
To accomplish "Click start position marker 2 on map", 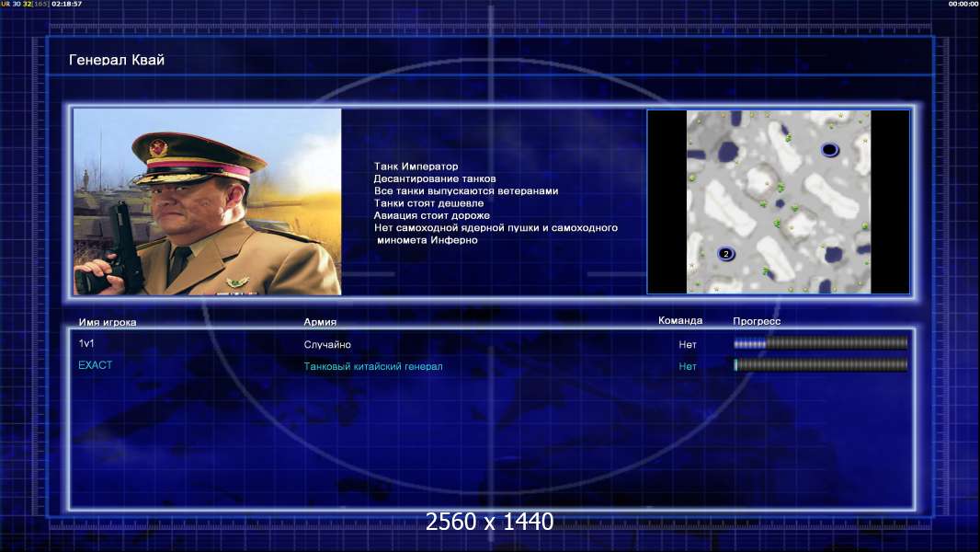I will coord(725,254).
